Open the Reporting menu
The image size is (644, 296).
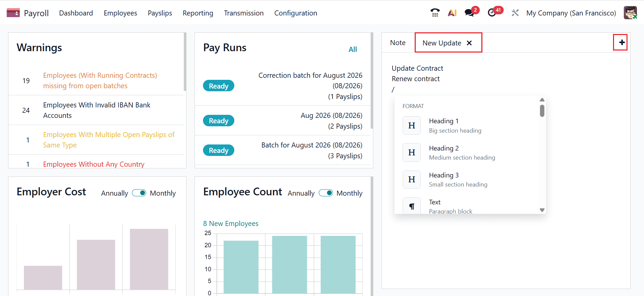(x=198, y=13)
